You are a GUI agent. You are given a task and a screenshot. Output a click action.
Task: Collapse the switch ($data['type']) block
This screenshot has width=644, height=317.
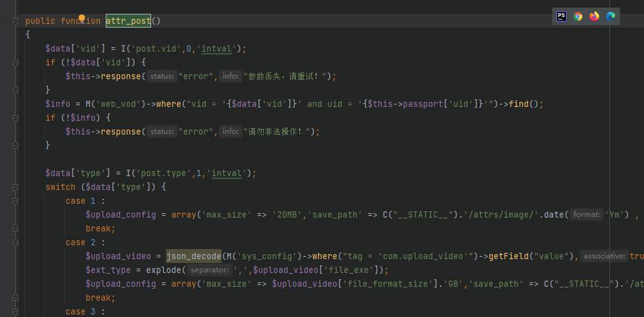[x=16, y=187]
